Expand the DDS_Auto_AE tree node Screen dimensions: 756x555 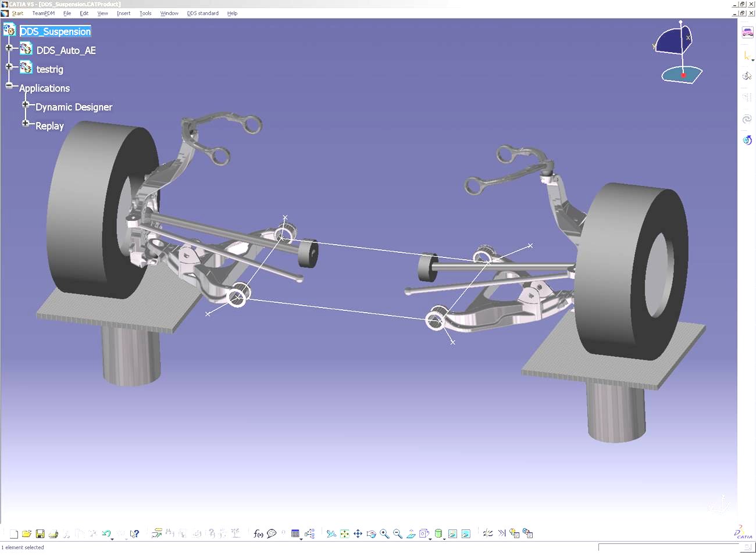pos(9,48)
